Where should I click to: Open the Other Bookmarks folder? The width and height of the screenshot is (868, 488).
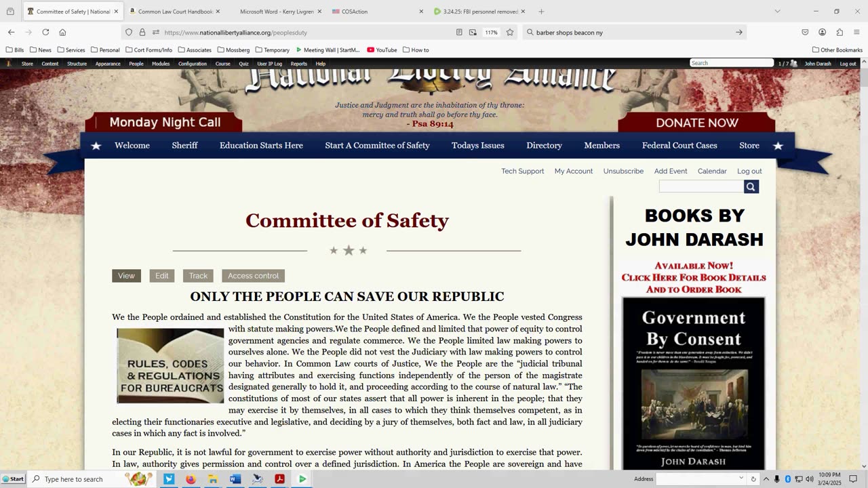point(837,50)
